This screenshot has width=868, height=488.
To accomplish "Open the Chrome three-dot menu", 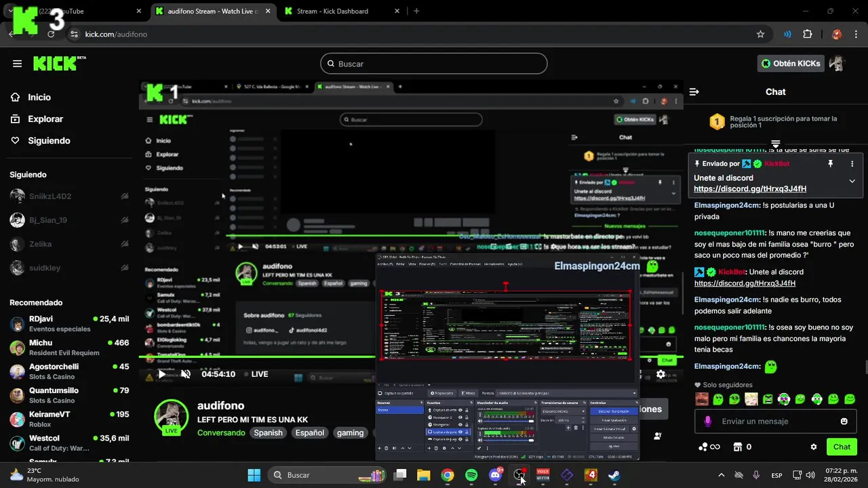I will (856, 34).
